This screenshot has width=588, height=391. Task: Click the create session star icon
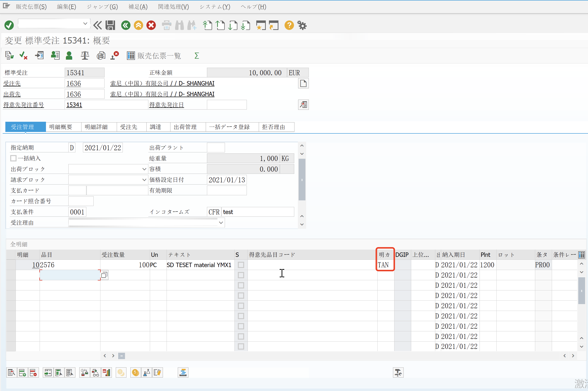pos(261,25)
